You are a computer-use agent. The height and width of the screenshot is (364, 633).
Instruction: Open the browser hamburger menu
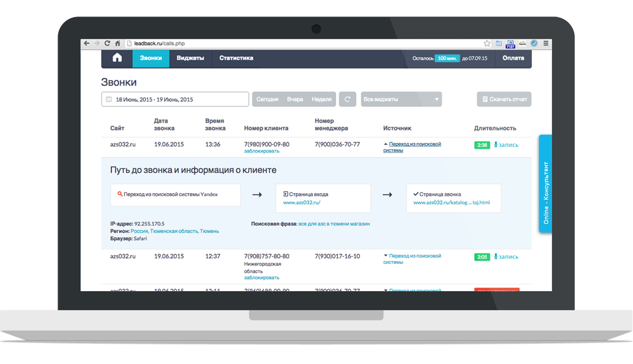(x=546, y=43)
